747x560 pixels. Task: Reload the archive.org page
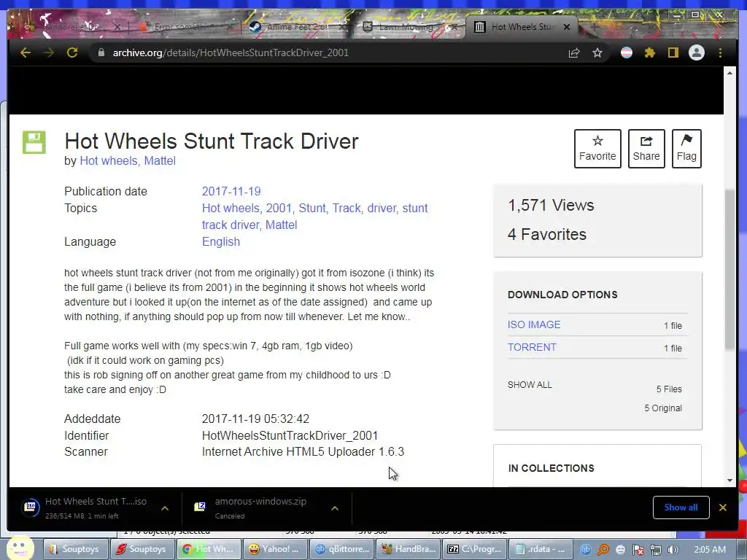[72, 52]
